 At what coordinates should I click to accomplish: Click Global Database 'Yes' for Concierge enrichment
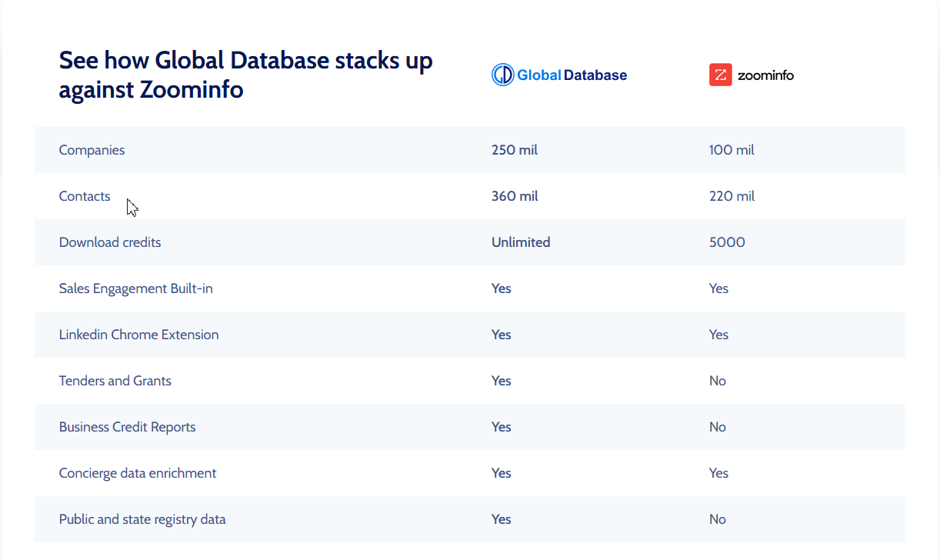point(502,473)
